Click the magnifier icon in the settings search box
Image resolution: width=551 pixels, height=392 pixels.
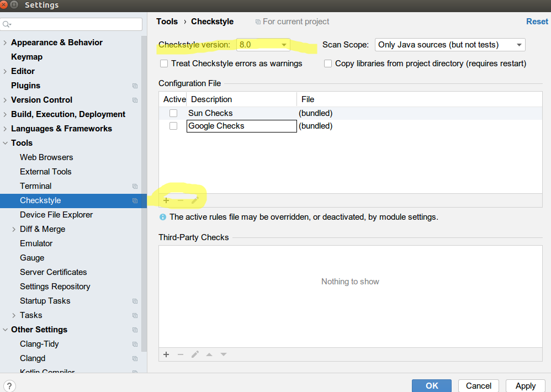coord(7,24)
